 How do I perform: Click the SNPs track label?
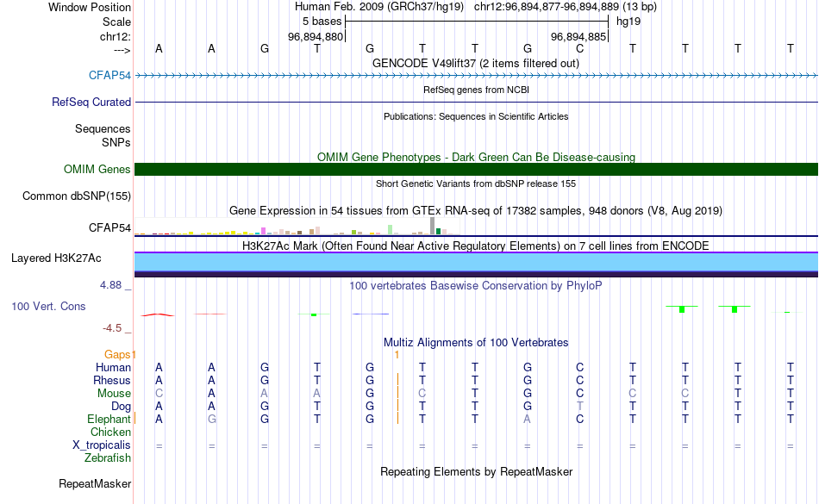(x=116, y=142)
